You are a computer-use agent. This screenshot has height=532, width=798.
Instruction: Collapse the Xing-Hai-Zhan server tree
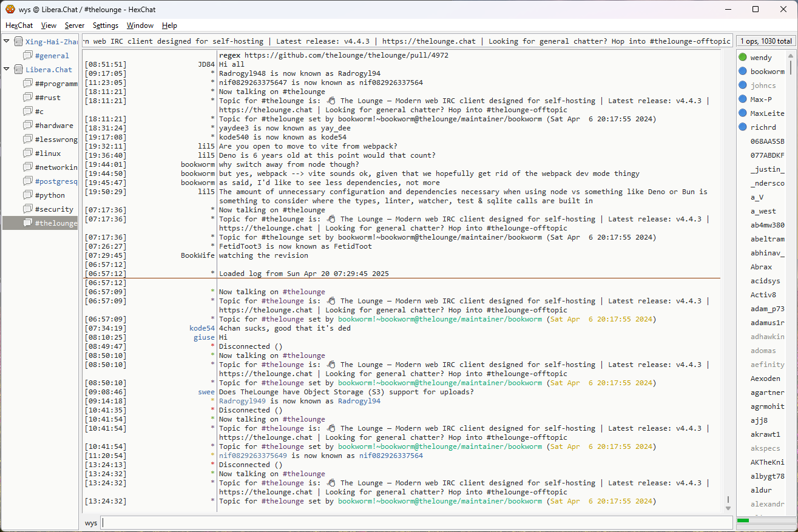(7, 42)
